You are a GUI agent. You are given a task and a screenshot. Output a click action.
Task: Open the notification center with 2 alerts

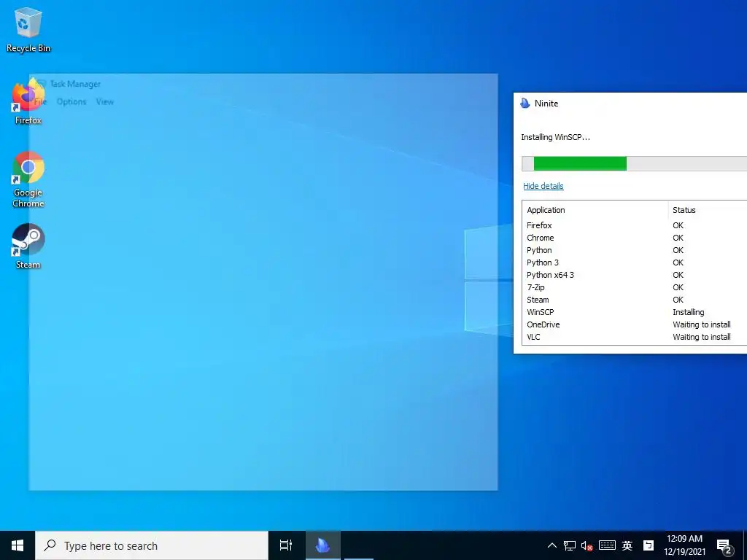(724, 546)
